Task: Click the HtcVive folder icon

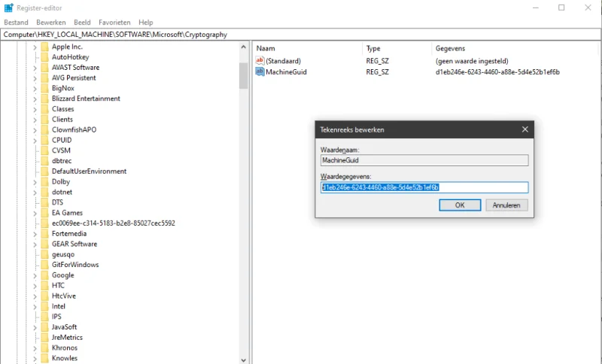Action: (45, 296)
